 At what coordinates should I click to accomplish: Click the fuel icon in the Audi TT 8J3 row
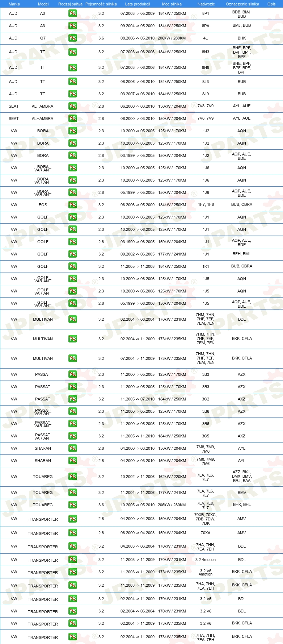tap(72, 82)
